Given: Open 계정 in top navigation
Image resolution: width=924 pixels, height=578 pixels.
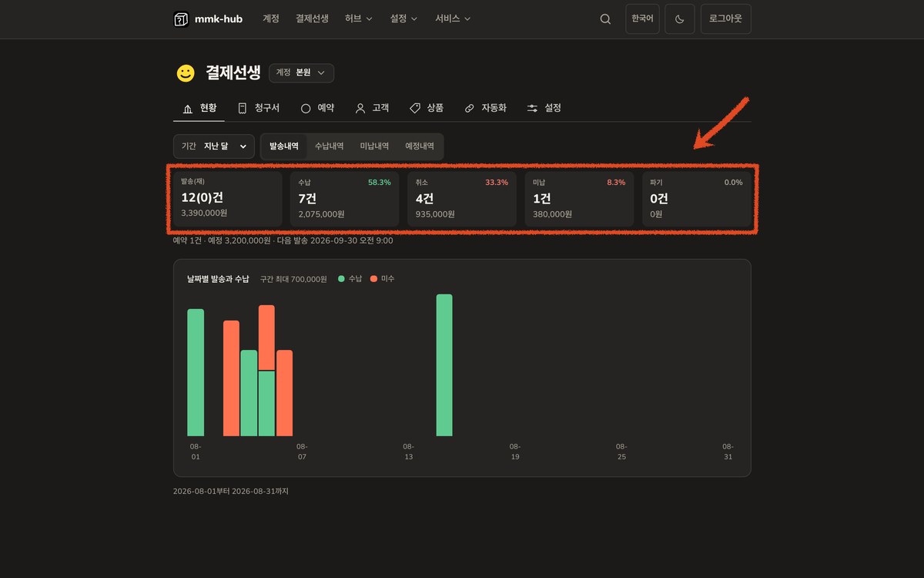Looking at the screenshot, I should [271, 18].
